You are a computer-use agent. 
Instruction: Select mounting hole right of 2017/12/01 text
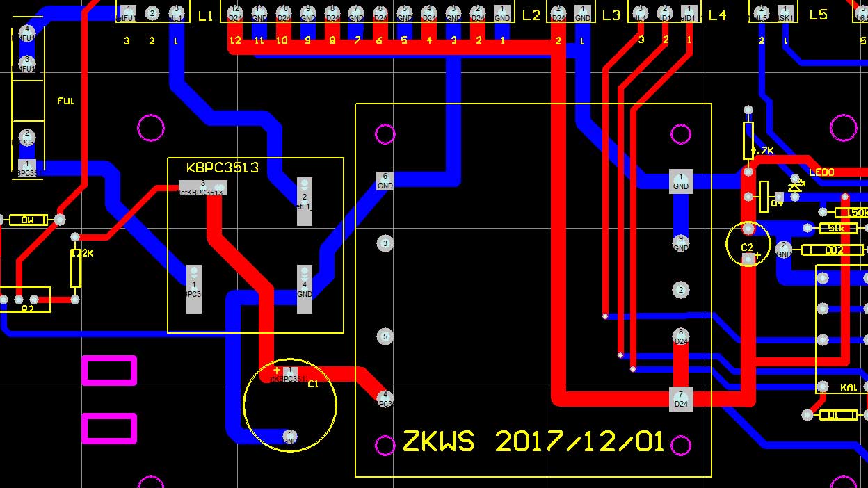[x=681, y=445]
